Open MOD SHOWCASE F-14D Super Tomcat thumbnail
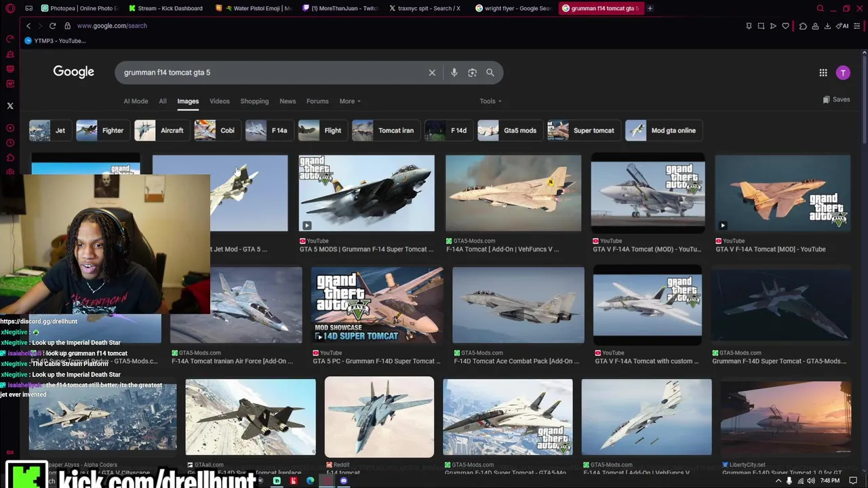Image resolution: width=868 pixels, height=488 pixels. [x=377, y=305]
